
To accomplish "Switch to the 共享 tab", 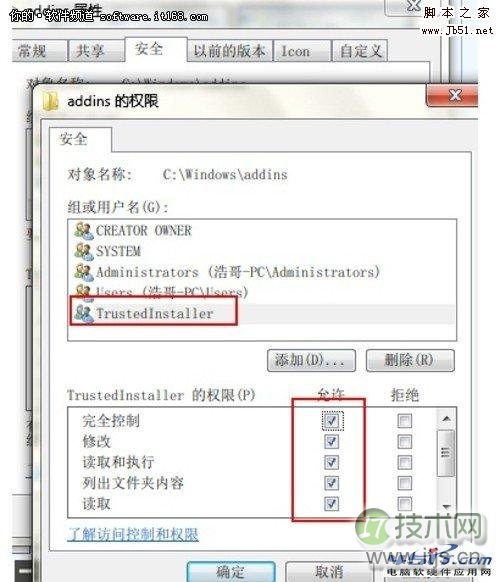I will click(x=89, y=50).
